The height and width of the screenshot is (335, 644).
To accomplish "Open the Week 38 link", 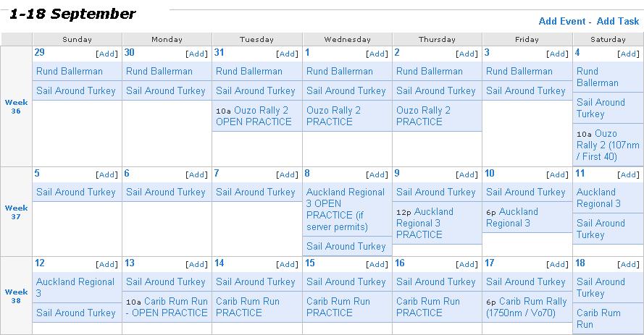I will tap(16, 296).
